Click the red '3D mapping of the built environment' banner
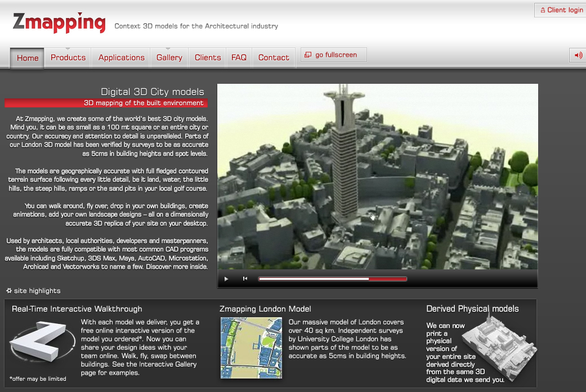 pyautogui.click(x=106, y=103)
